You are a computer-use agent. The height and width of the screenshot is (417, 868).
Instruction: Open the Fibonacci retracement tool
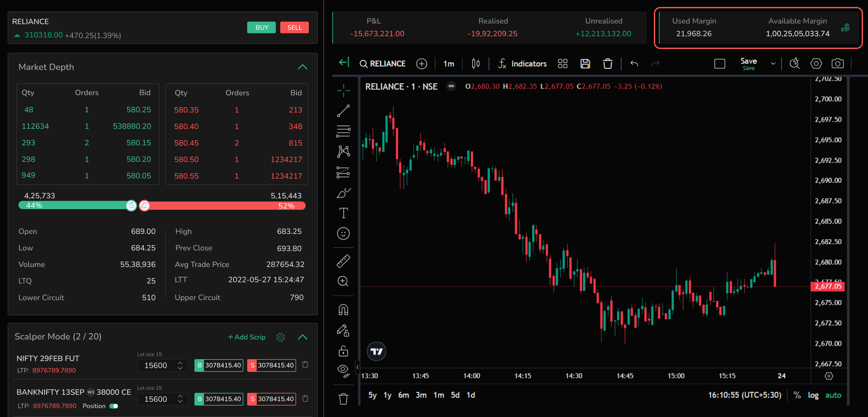click(343, 131)
